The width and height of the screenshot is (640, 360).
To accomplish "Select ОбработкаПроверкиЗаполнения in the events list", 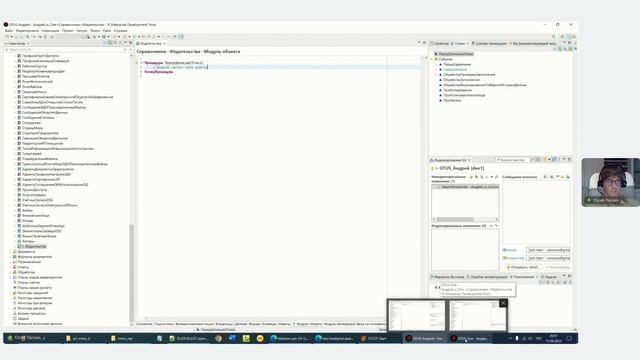I will (x=469, y=75).
